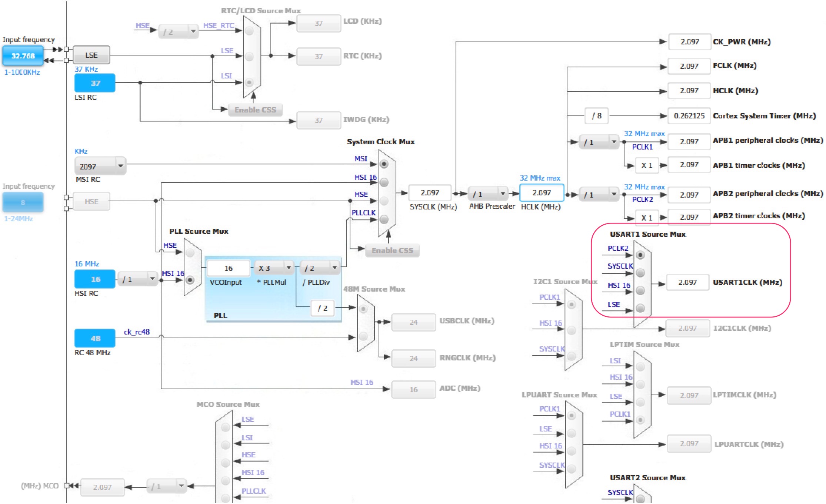Open PLLMul X 3 dropdown
This screenshot has height=504, width=826.
(x=274, y=268)
